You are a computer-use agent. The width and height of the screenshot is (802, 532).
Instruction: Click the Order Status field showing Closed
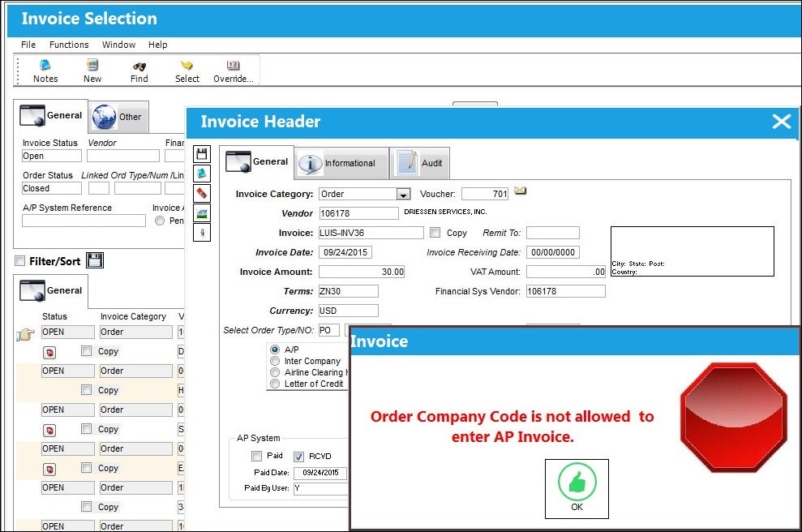click(x=52, y=188)
